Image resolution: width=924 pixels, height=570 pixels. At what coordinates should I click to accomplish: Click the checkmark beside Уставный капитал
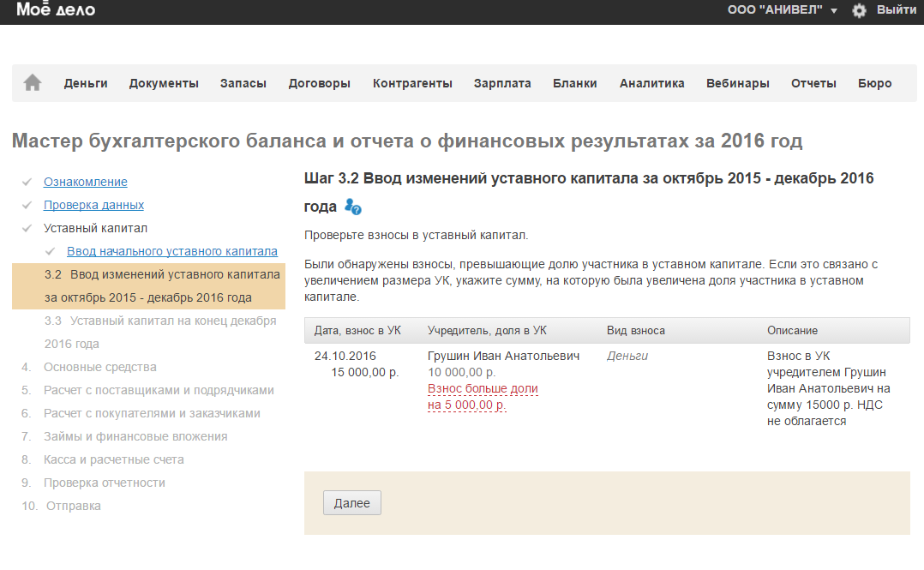click(x=27, y=228)
